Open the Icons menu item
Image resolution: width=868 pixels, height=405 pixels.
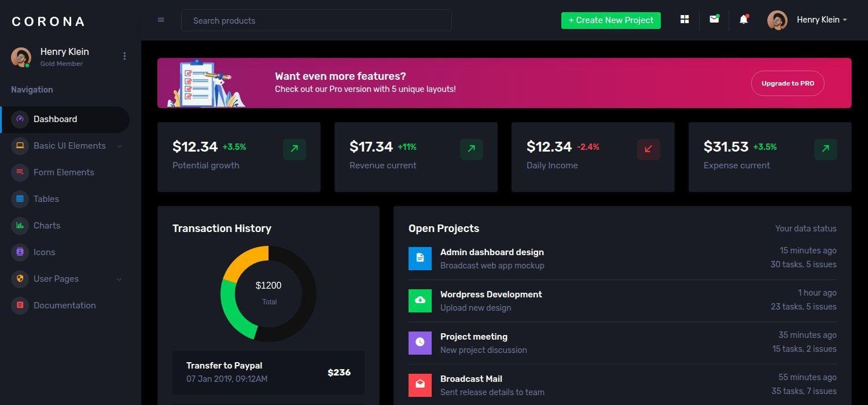[x=65, y=252]
